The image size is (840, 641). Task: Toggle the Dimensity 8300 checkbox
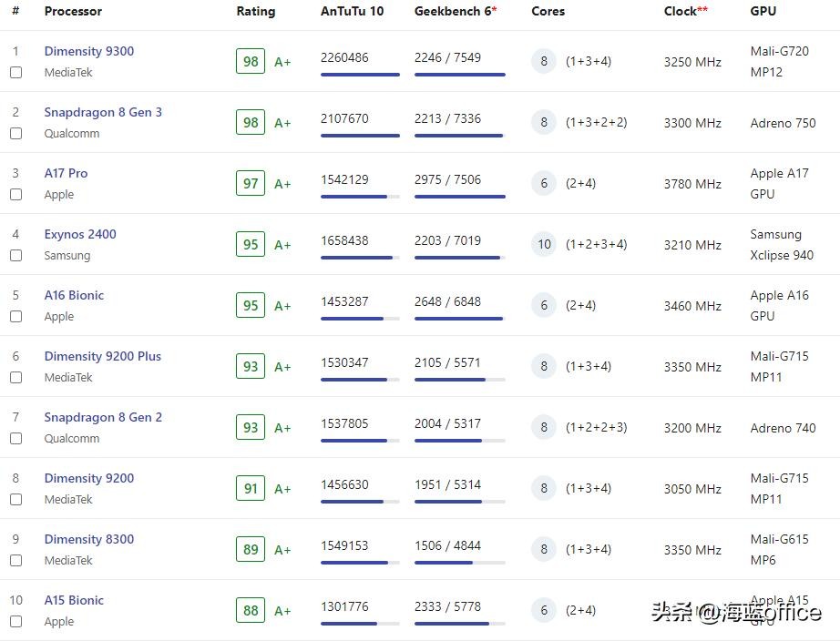(15, 561)
